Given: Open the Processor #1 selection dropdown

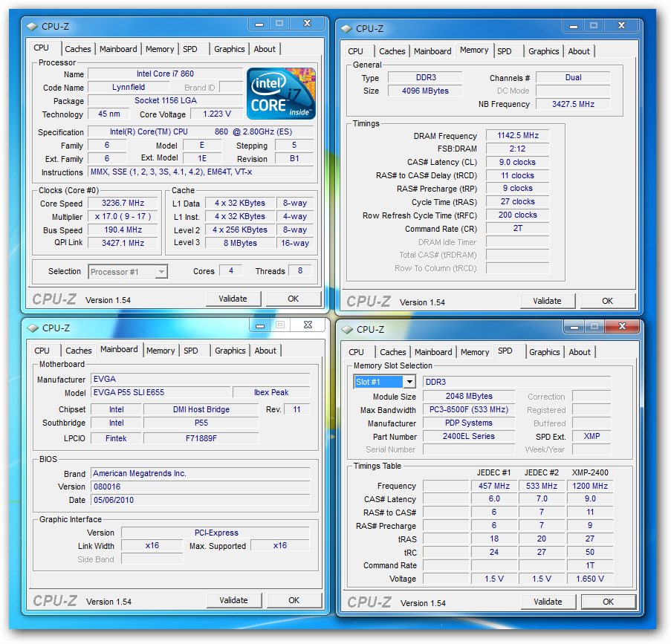Looking at the screenshot, I should [x=161, y=272].
